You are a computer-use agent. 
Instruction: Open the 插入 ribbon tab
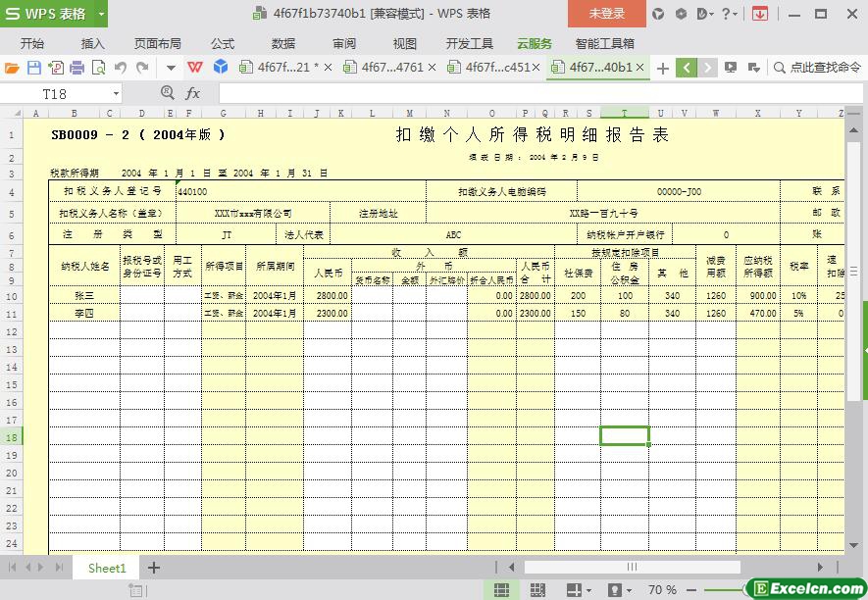[93, 43]
